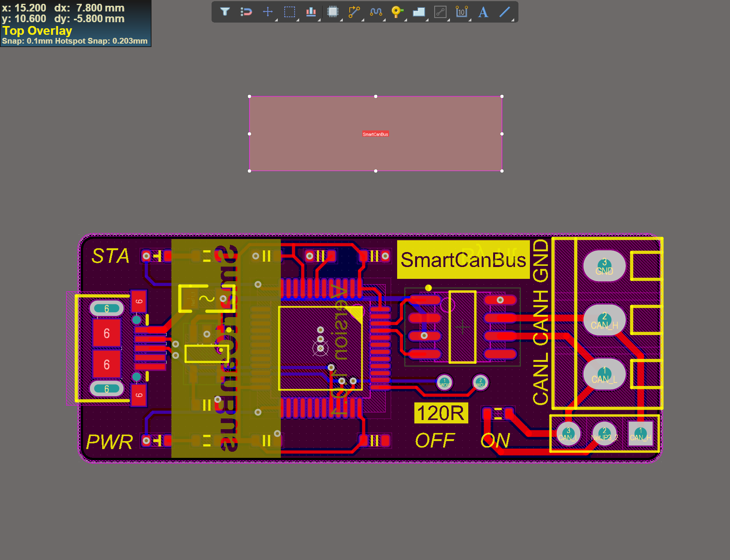Activate the interactive routing tool
This screenshot has width=730, height=560.
354,12
